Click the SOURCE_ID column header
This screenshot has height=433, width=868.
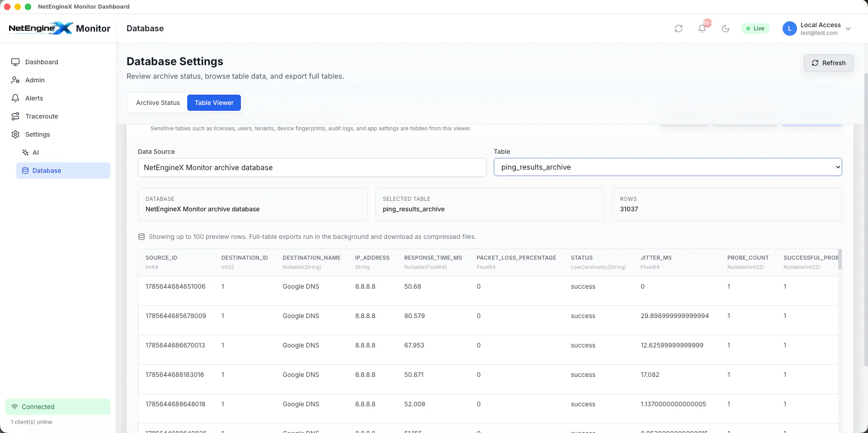[161, 258]
